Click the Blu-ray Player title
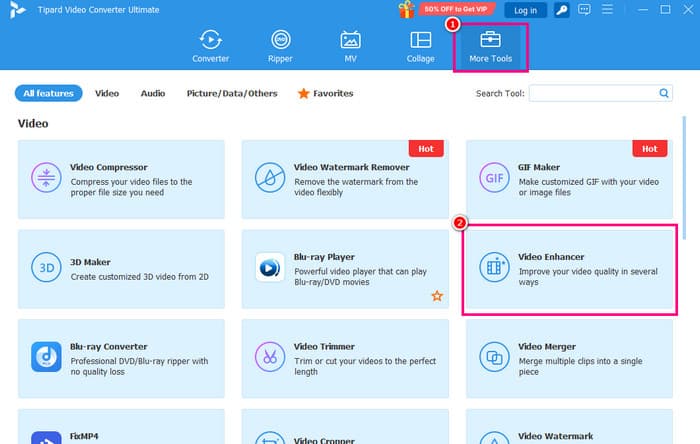Viewport: 700px width, 444px height. (324, 257)
